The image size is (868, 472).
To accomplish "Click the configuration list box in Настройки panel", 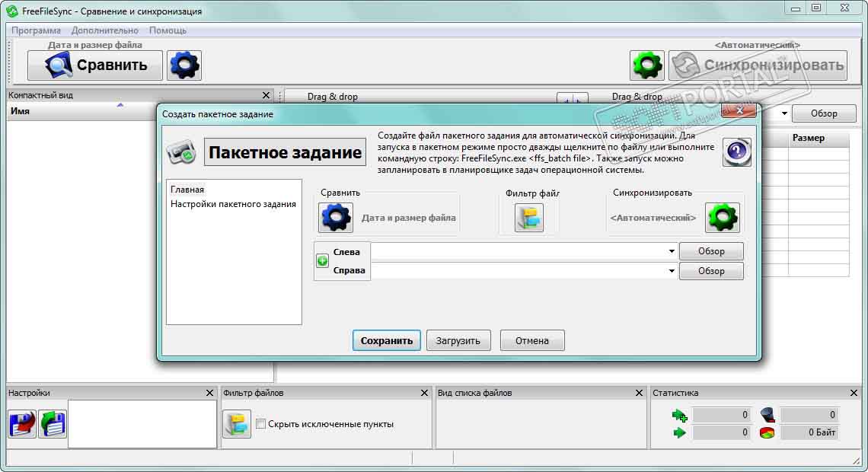I will (142, 424).
